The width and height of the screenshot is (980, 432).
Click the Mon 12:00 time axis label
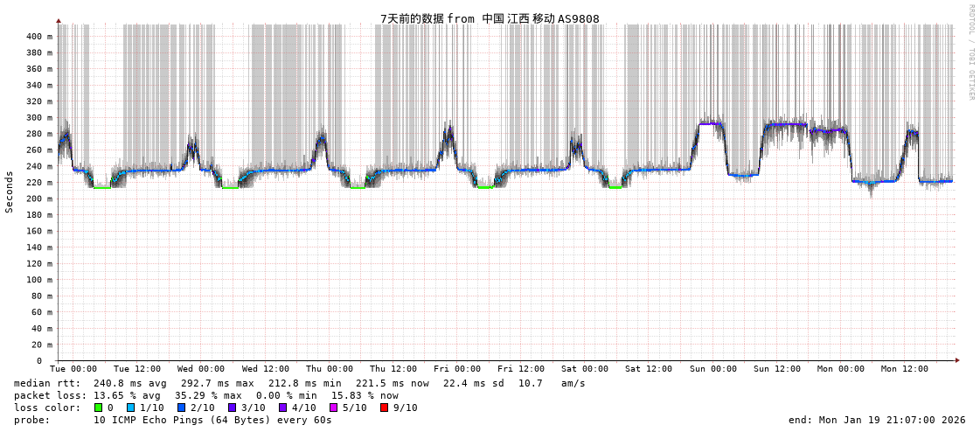click(x=904, y=369)
